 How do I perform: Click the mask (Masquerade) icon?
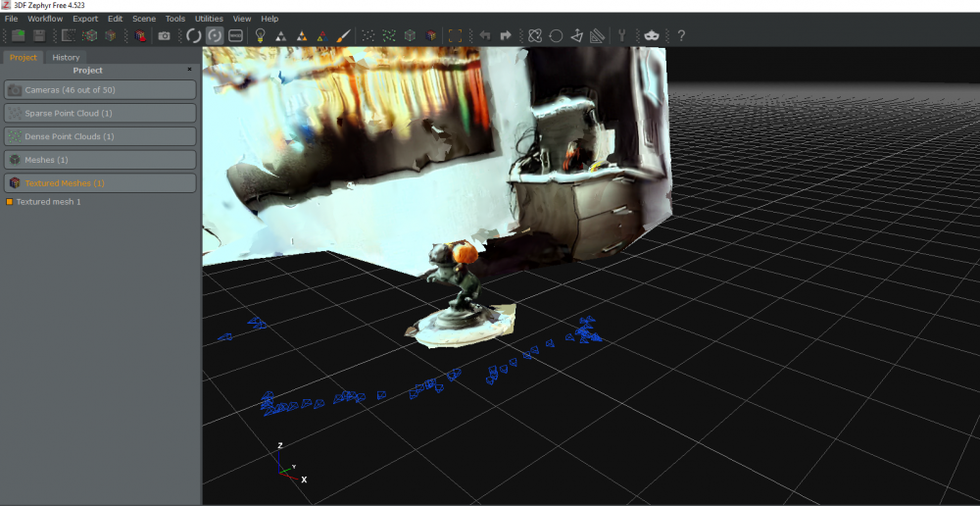[652, 35]
